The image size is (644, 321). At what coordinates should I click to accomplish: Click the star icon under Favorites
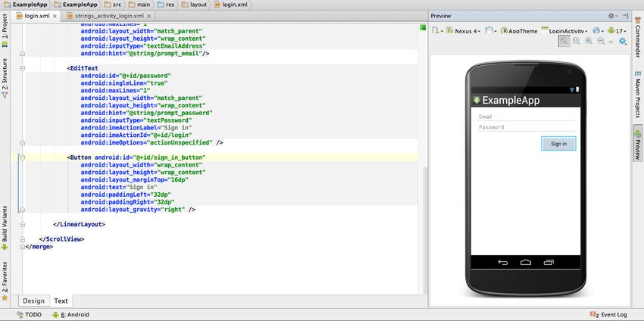(x=5, y=298)
